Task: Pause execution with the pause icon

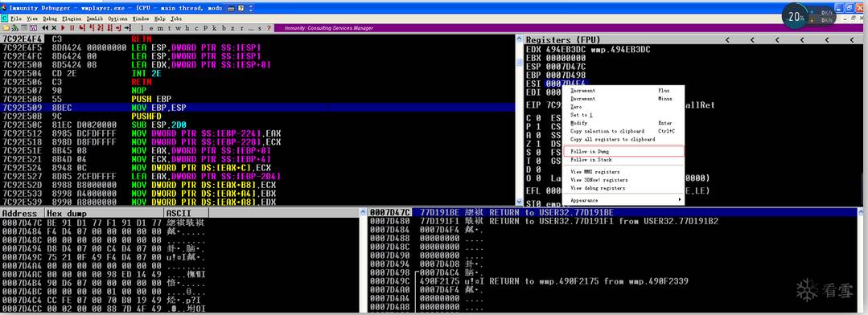Action: tap(72, 28)
